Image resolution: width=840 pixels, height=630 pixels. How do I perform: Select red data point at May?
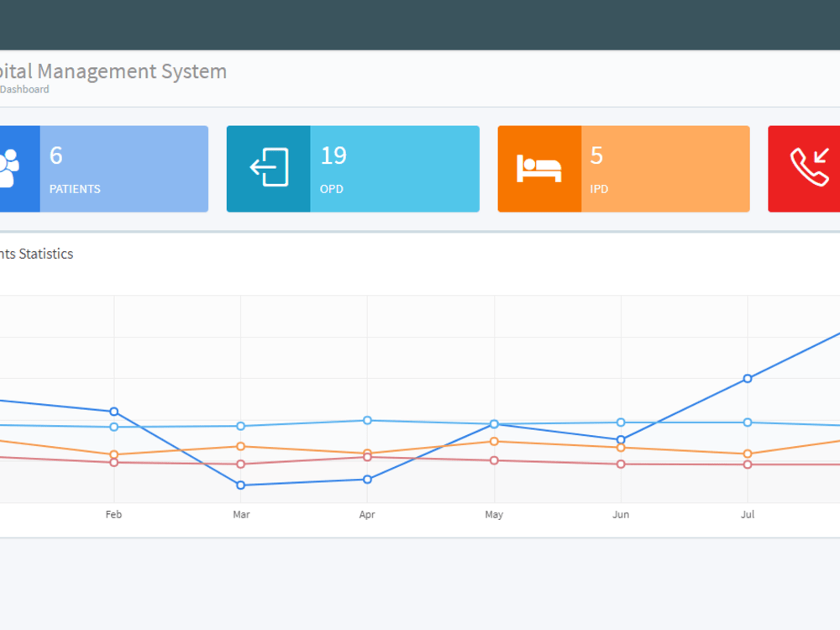click(x=495, y=460)
